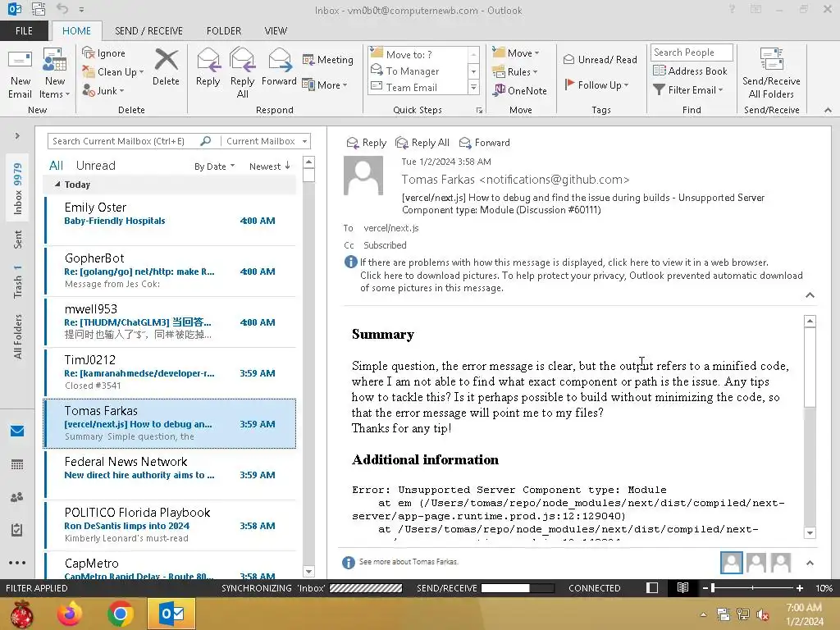Open the New Items menu
Screen dimensions: 840x630
[54, 75]
